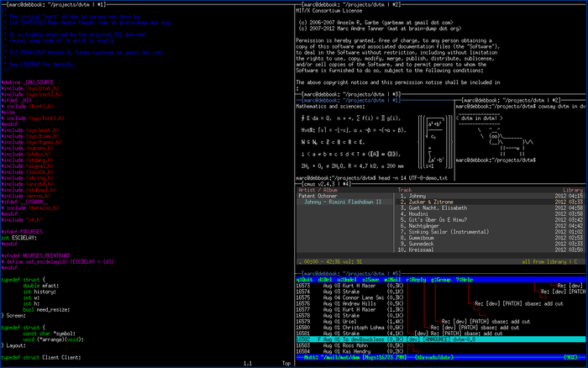Click the Track column header in cmus
Screen dimensions: 588x368
point(406,190)
